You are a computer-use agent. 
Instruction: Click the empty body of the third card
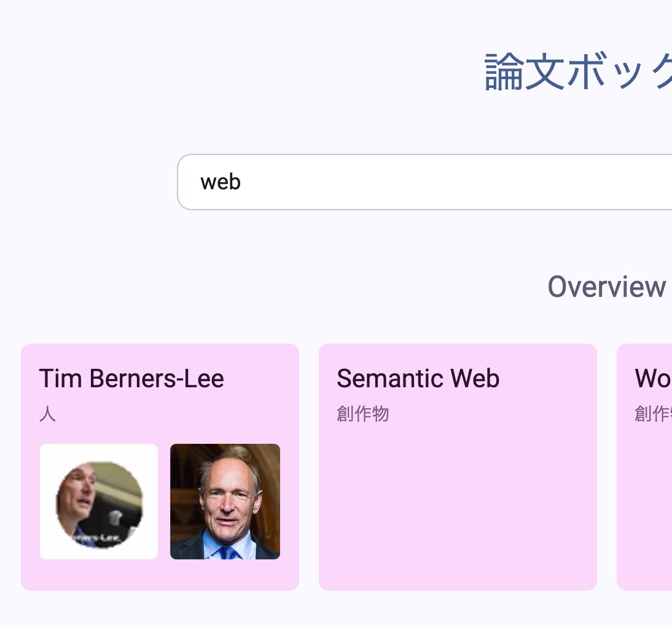point(645,504)
